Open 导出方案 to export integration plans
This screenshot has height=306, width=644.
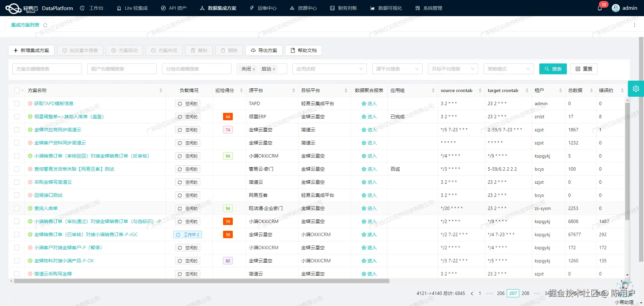pyautogui.click(x=264, y=50)
